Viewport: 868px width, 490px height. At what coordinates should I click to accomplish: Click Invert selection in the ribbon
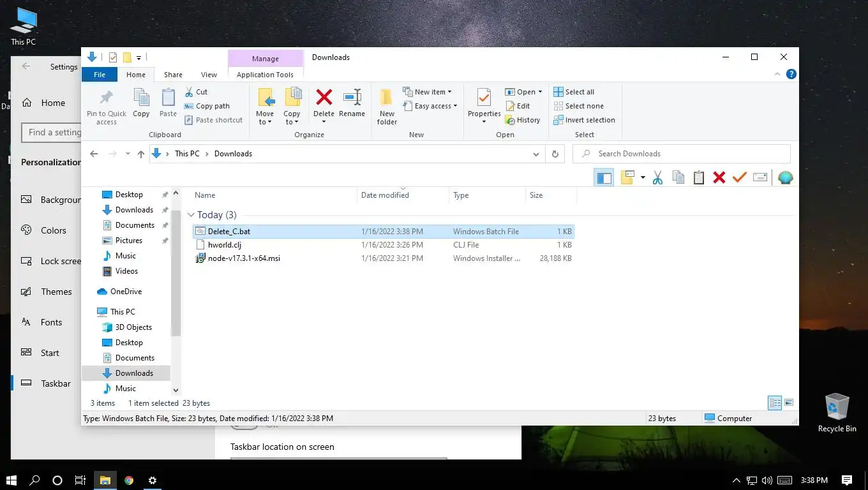(x=584, y=120)
